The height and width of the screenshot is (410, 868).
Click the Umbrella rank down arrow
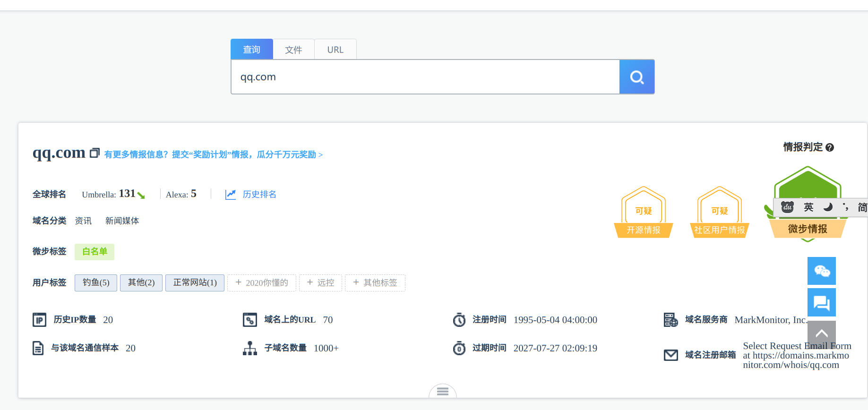pos(141,195)
